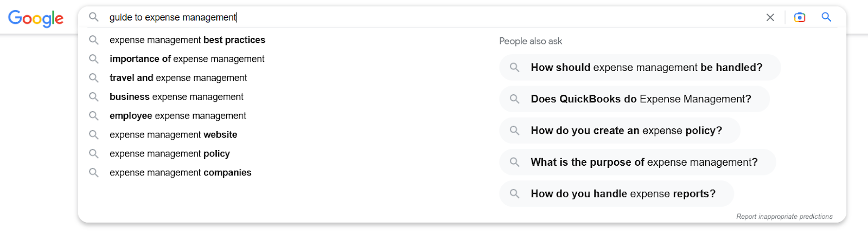Viewport: 868px width, 241px height.
Task: Select 'business expense management' suggestion
Action: (x=176, y=97)
